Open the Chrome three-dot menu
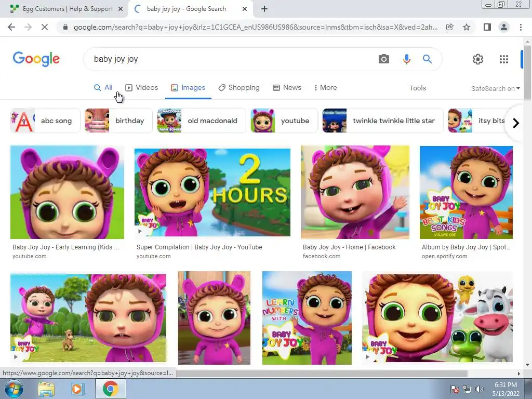 [521, 27]
